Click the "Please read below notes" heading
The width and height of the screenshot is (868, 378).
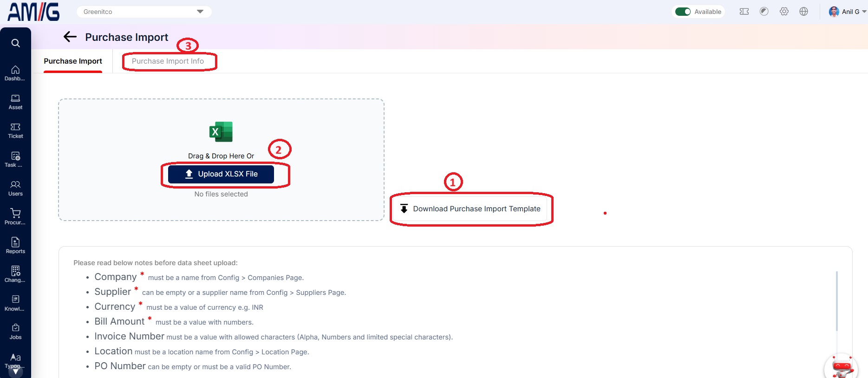[156, 263]
